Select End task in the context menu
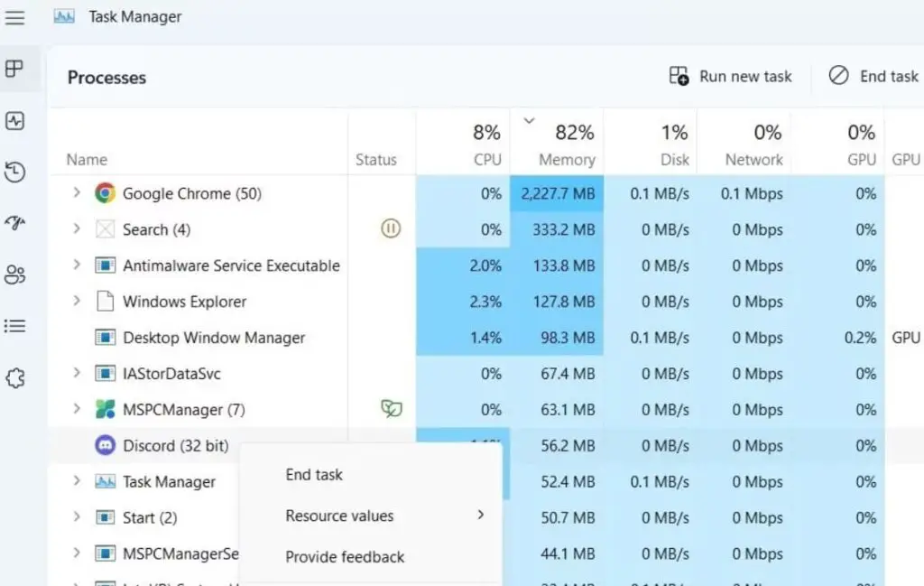 click(x=313, y=474)
